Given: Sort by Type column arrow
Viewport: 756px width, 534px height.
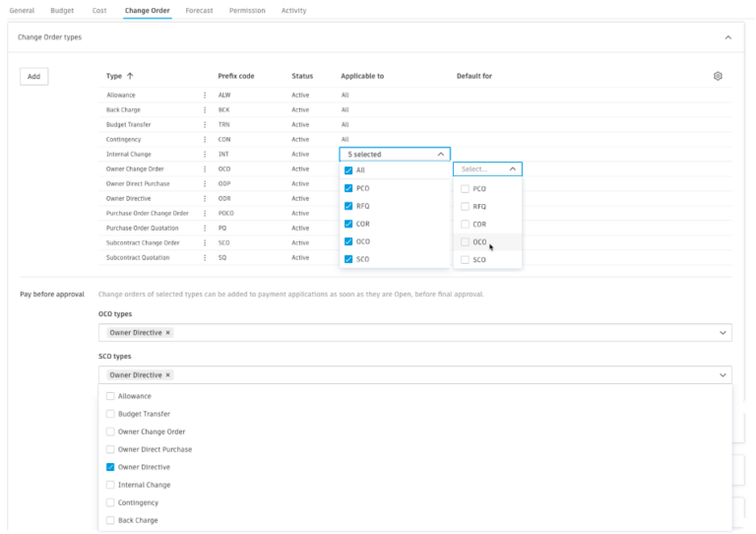Looking at the screenshot, I should 130,76.
